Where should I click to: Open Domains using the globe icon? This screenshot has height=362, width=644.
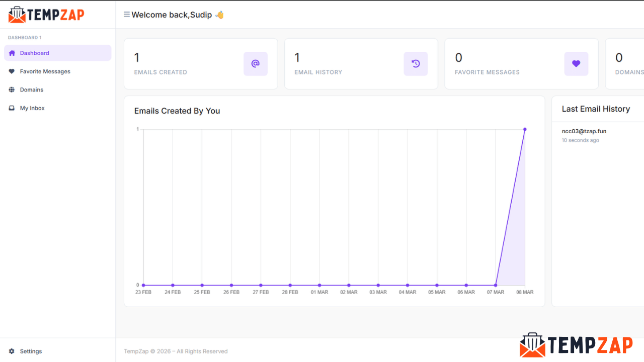12,89
